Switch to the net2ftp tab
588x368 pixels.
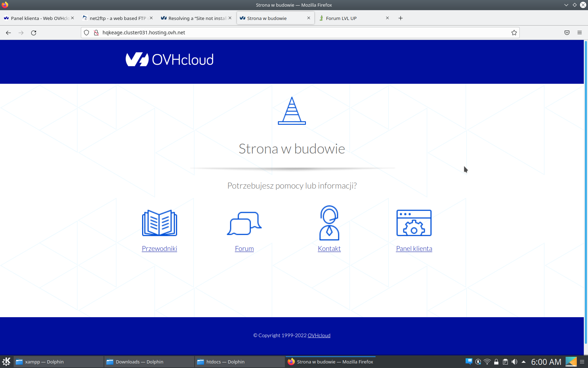coord(117,18)
